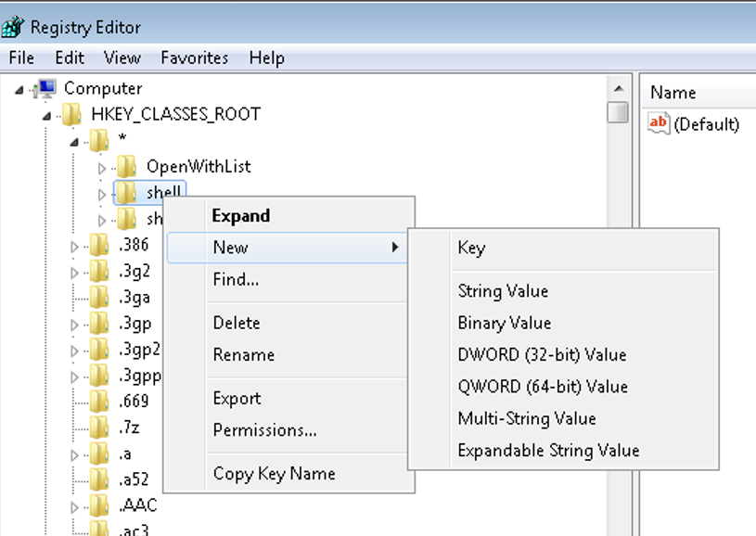Select the .7z key label
The image size is (756, 536).
[129, 428]
